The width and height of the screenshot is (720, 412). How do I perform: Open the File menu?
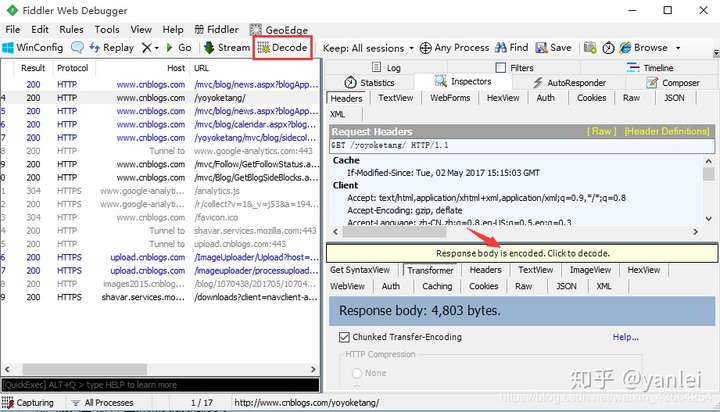[x=13, y=30]
